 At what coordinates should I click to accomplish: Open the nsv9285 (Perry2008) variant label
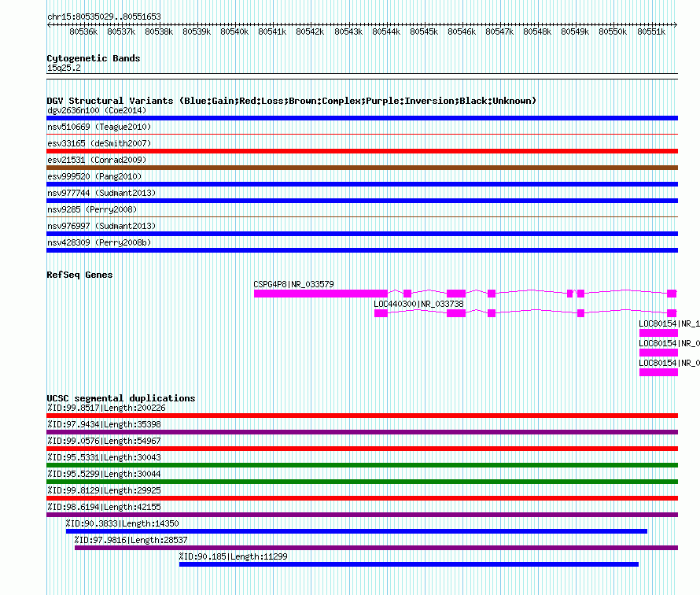pyautogui.click(x=92, y=209)
